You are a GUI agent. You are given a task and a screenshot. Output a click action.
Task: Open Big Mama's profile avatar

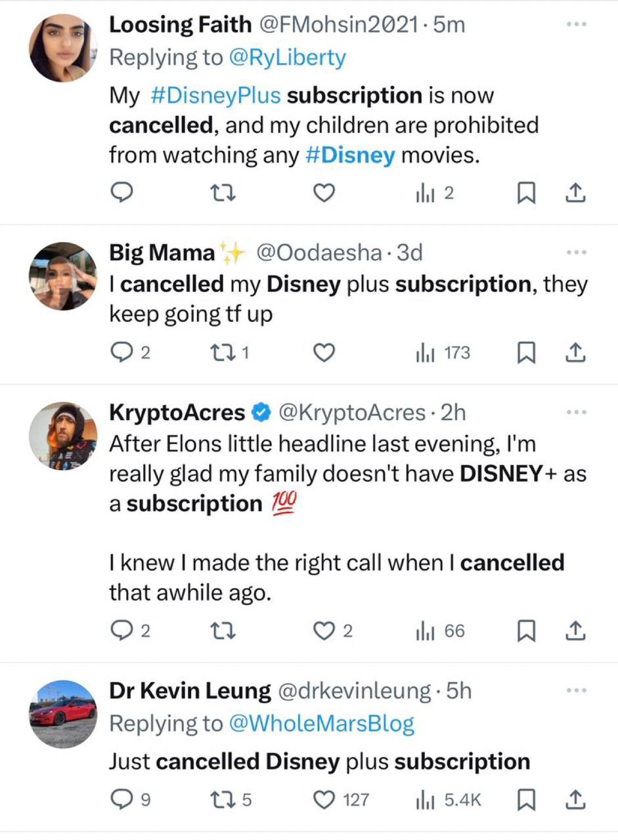click(64, 276)
